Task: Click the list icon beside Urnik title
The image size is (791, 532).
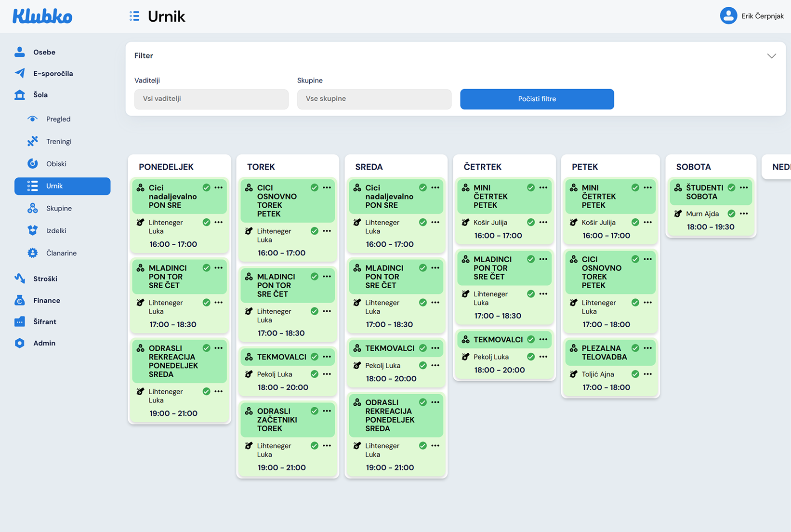Action: pos(134,16)
